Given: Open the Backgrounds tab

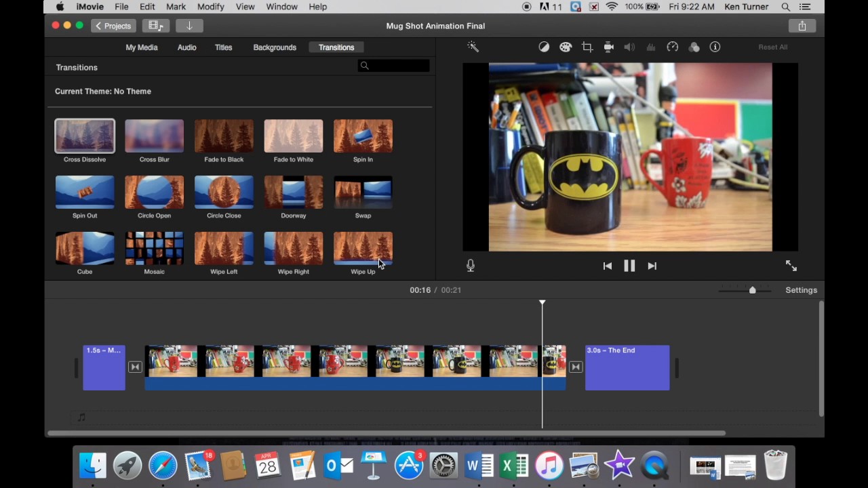Looking at the screenshot, I should [275, 47].
